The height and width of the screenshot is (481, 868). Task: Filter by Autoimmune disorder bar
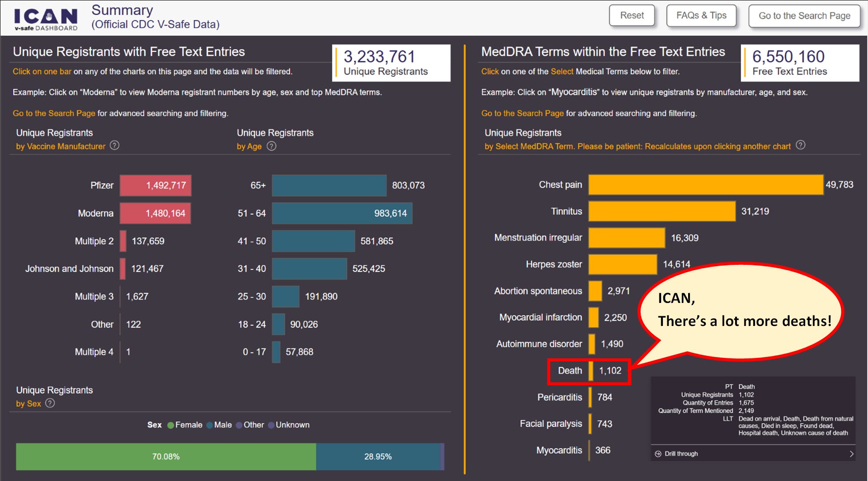(x=592, y=344)
